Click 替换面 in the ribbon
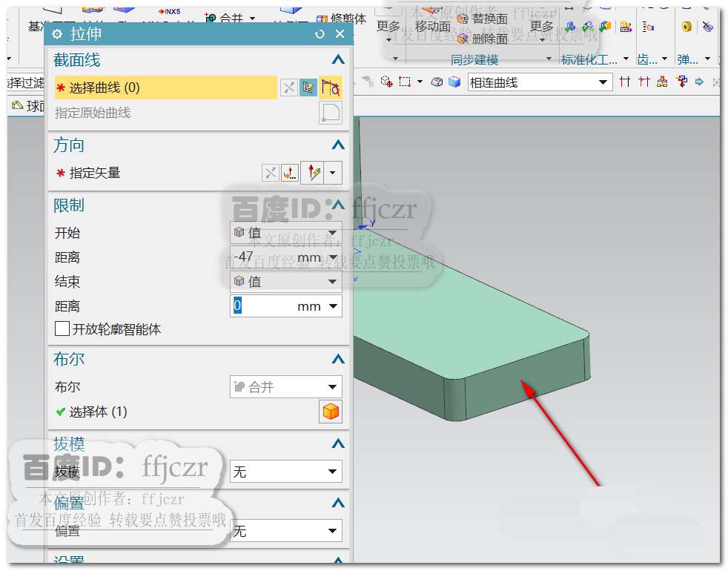The image size is (728, 571). (483, 19)
